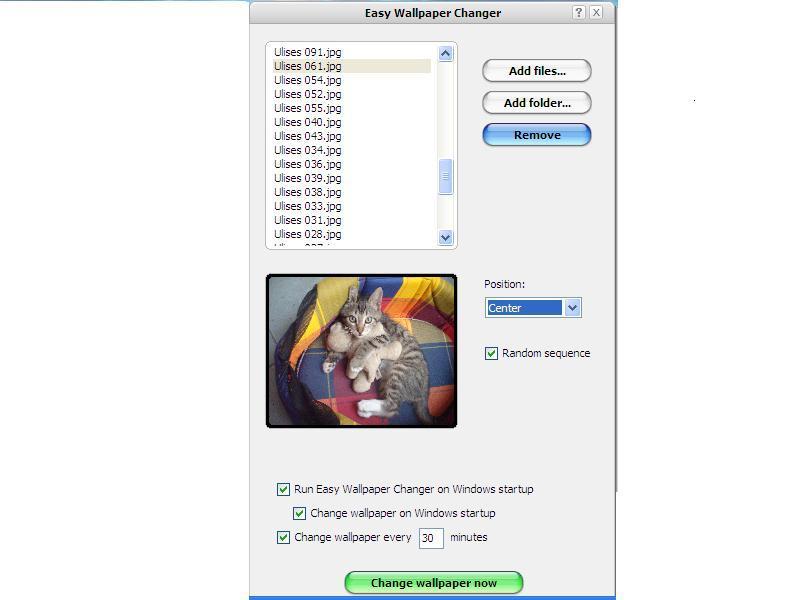This screenshot has width=800, height=600.
Task: Close the Easy Wallpaper Changer window
Action: (x=596, y=13)
